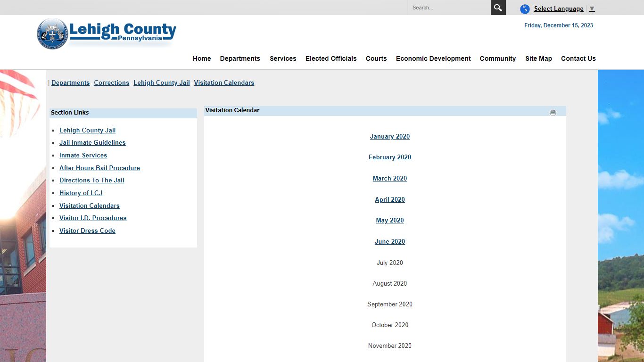Click the October 2020 text
The image size is (644, 362).
[390, 325]
